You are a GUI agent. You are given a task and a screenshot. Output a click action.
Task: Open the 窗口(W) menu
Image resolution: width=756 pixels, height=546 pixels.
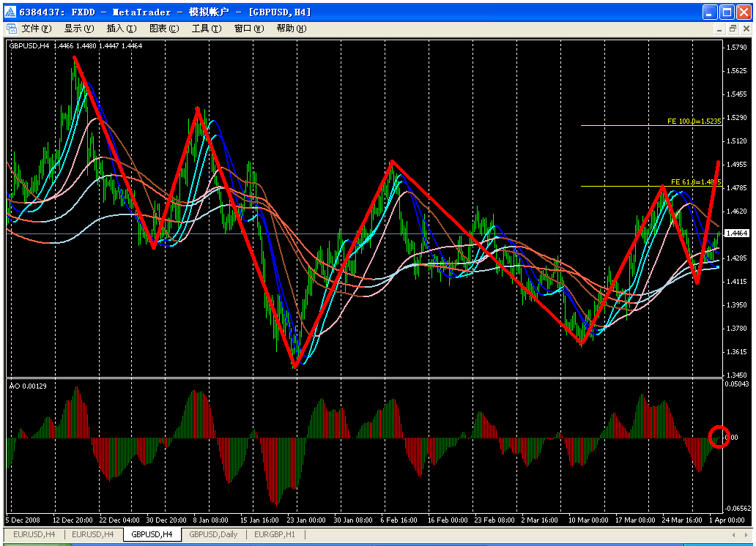click(248, 29)
